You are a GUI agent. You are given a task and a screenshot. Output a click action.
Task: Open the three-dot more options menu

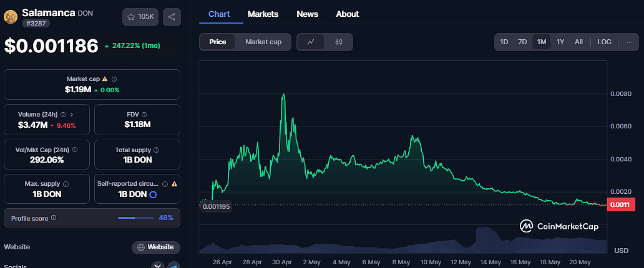point(630,42)
